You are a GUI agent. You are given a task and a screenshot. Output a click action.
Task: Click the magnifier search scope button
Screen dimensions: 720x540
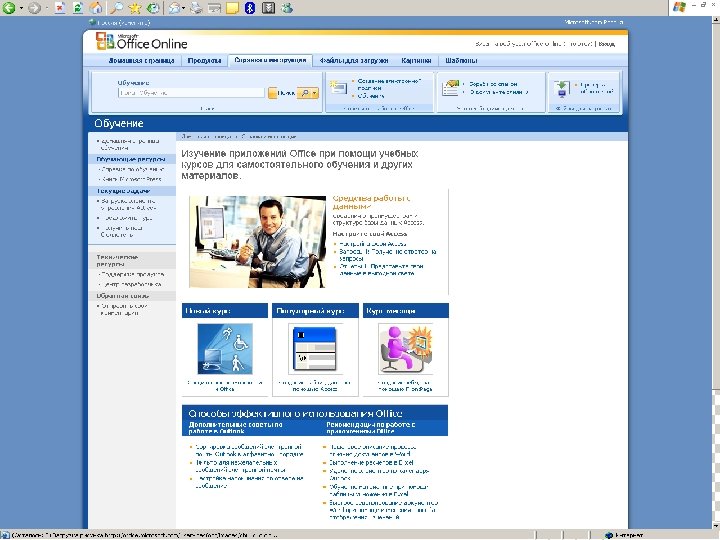pyautogui.click(x=304, y=93)
